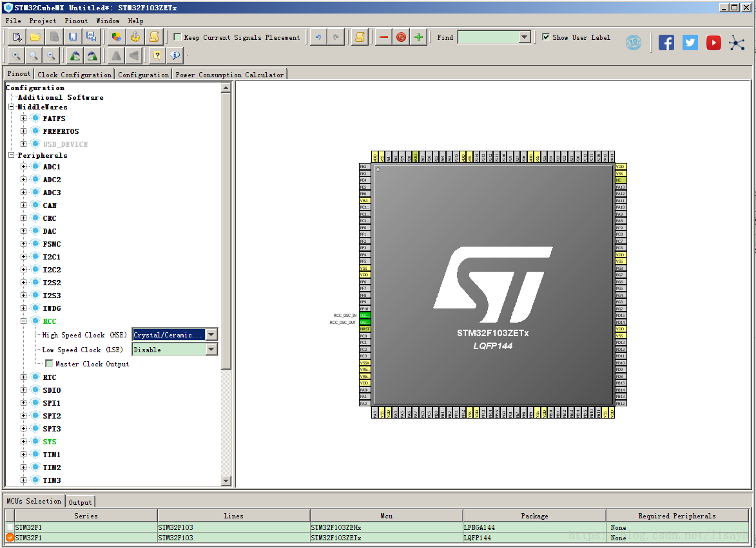Save the project using the single floppy disk icon
Image resolution: width=756 pixels, height=548 pixels.
[73, 37]
